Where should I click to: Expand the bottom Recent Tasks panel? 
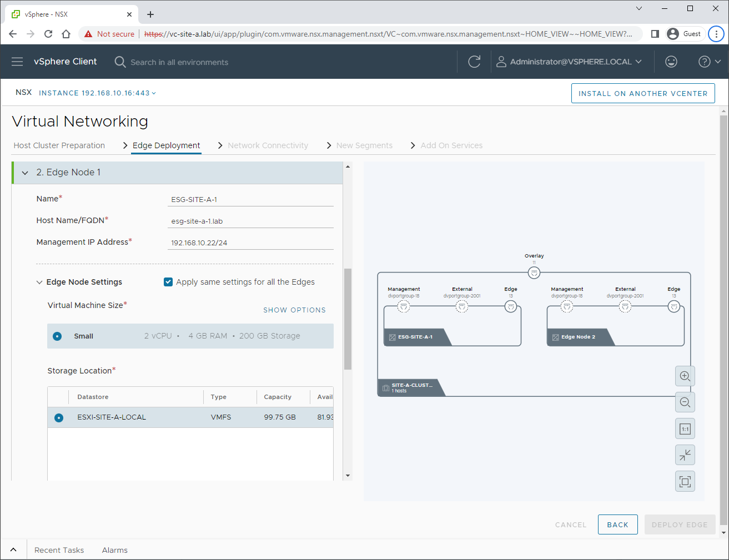13,550
